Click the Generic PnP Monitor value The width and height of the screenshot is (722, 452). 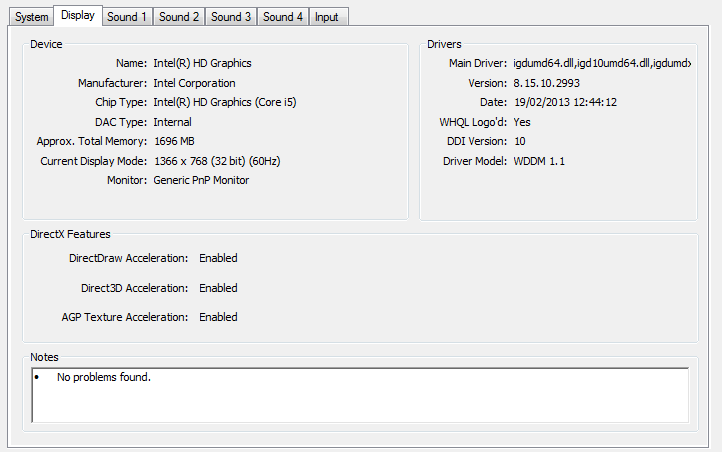tap(201, 180)
